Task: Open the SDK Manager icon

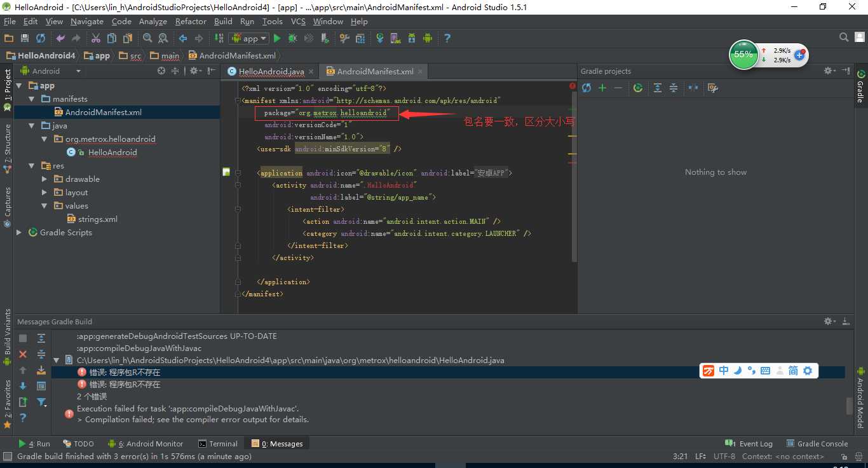Action: point(411,38)
